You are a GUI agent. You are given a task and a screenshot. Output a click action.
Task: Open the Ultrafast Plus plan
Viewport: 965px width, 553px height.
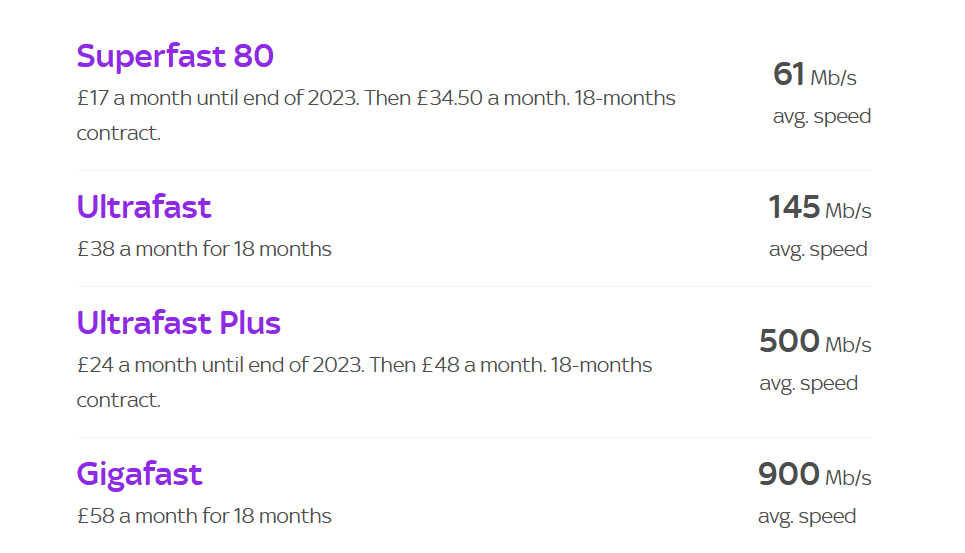(x=179, y=323)
